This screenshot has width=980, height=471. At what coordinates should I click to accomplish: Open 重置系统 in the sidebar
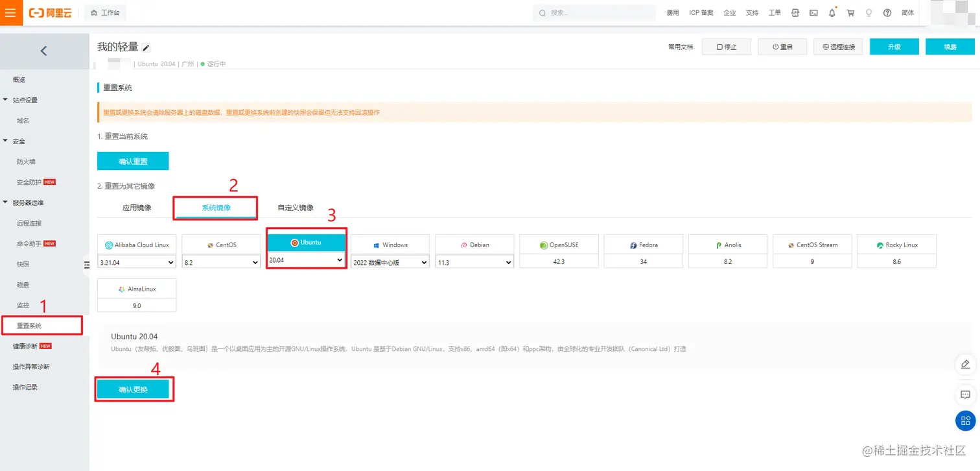pyautogui.click(x=29, y=326)
